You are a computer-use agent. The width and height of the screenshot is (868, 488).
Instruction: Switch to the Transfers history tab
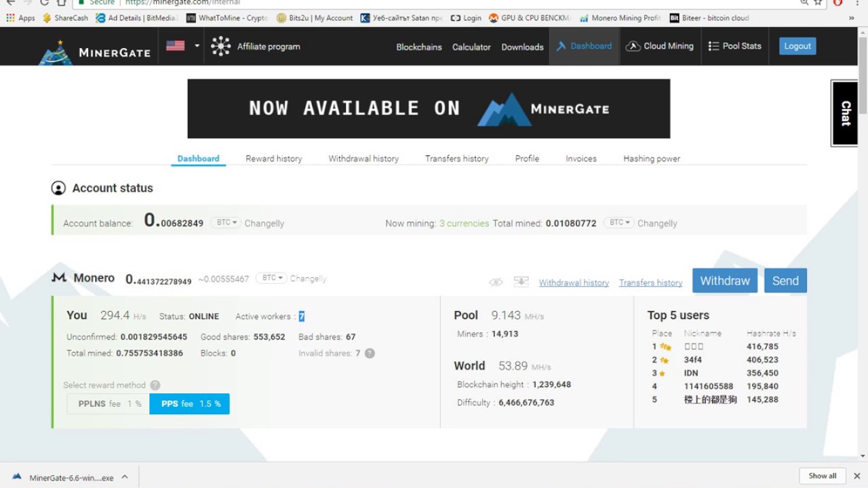coord(457,159)
